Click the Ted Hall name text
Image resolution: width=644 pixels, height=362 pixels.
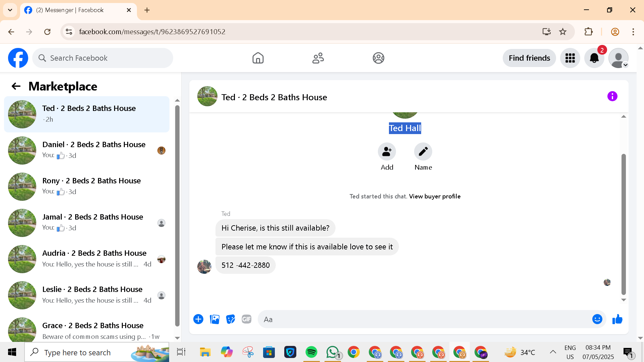coord(405,128)
